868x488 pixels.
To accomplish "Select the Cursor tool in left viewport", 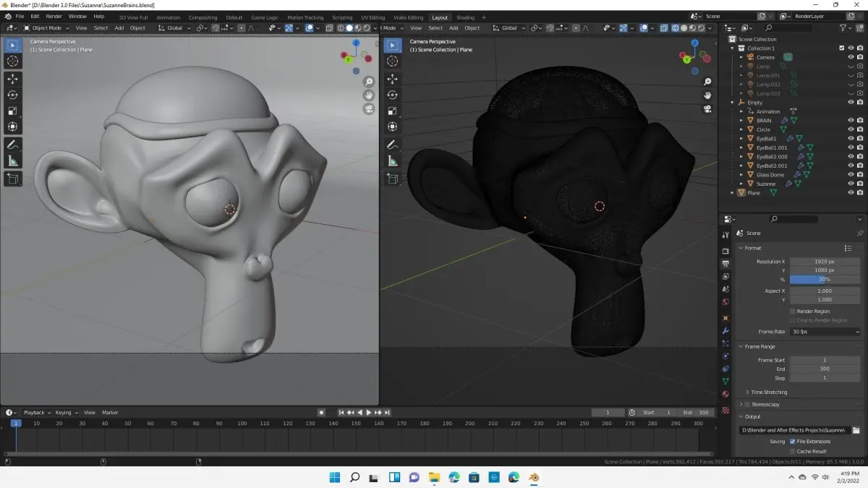I will coord(12,61).
